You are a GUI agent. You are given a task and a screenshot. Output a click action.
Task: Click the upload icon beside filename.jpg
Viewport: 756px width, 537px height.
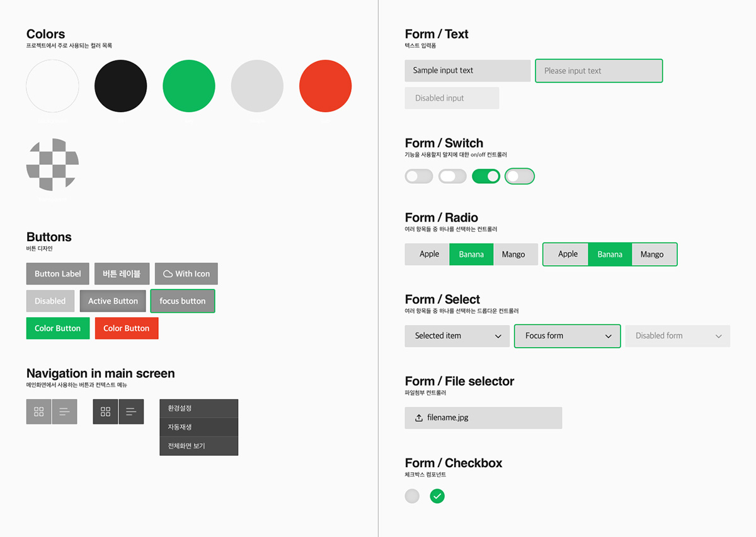coord(419,418)
